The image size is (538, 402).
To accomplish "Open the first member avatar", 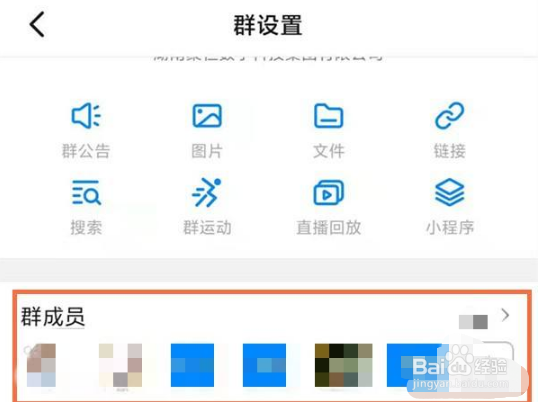I will tap(41, 365).
